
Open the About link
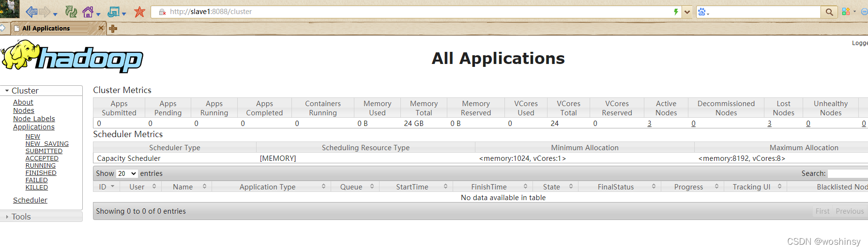point(23,102)
